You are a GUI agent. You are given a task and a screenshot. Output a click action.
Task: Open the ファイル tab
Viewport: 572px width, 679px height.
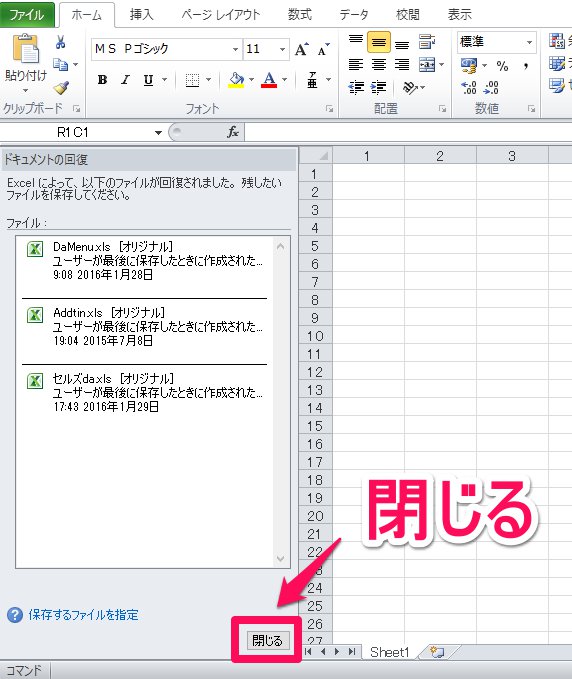27,15
